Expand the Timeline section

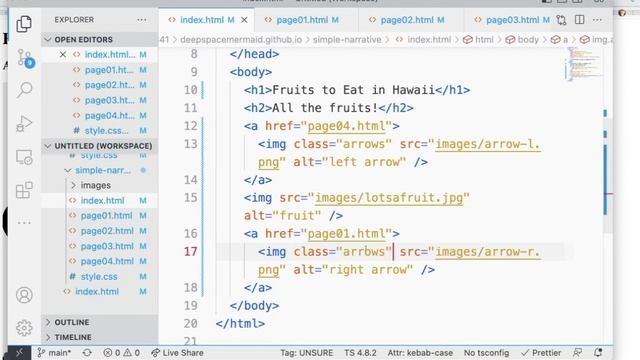[100, 338]
